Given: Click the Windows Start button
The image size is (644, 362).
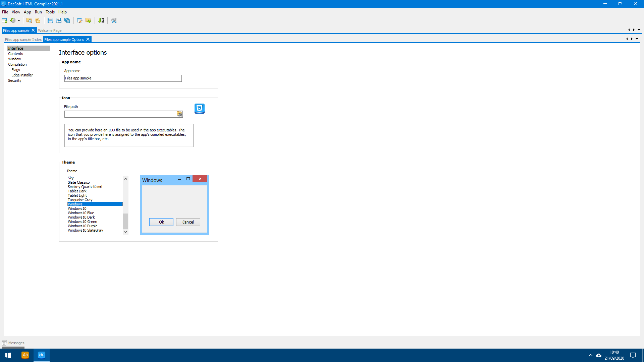Looking at the screenshot, I should [8, 355].
